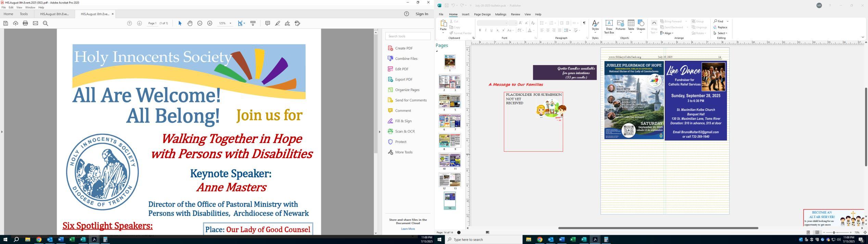This screenshot has height=244, width=868.
Task: Select page 1 thumbnail in Publisher Pages pane
Action: [x=450, y=62]
